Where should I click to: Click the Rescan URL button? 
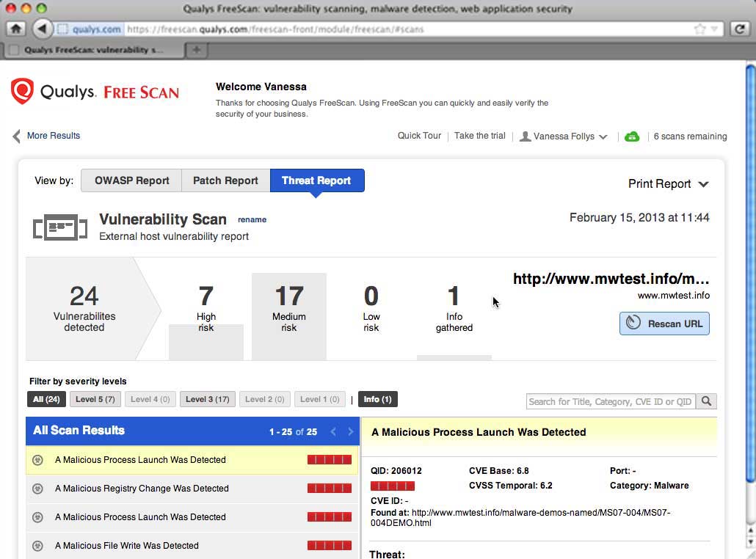click(664, 324)
